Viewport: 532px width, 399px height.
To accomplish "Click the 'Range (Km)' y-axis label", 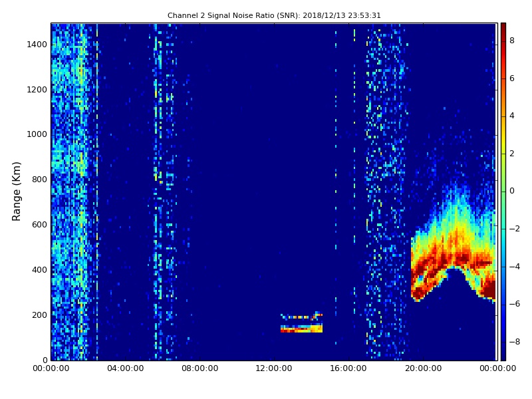I will [x=16, y=192].
